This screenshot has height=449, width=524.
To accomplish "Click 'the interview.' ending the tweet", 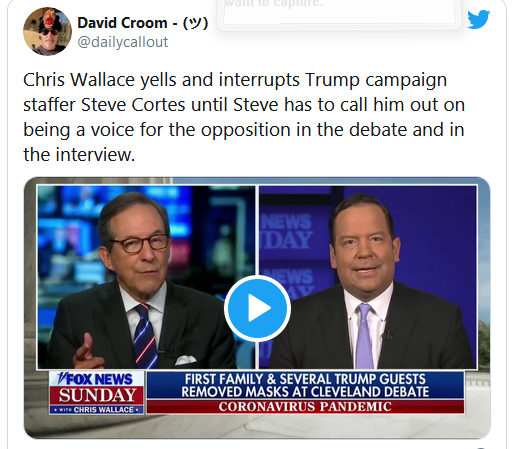I will 79,155.
